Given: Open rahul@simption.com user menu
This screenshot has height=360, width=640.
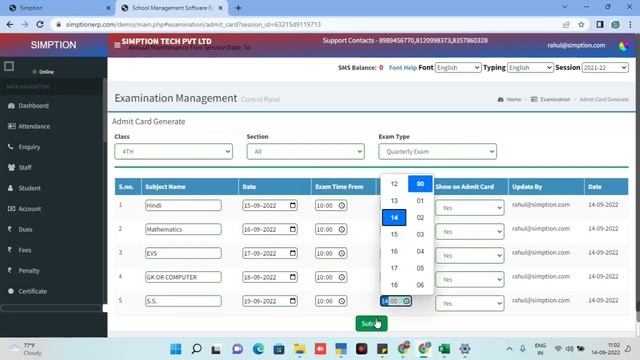Looking at the screenshot, I should click(576, 45).
